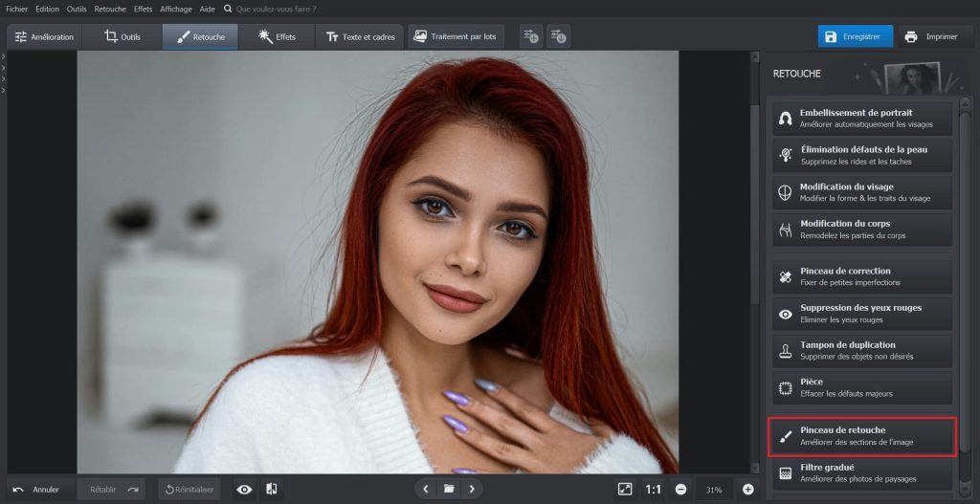
Task: Click the 'Que voulez-vous faire ?' search field
Action: tap(277, 10)
